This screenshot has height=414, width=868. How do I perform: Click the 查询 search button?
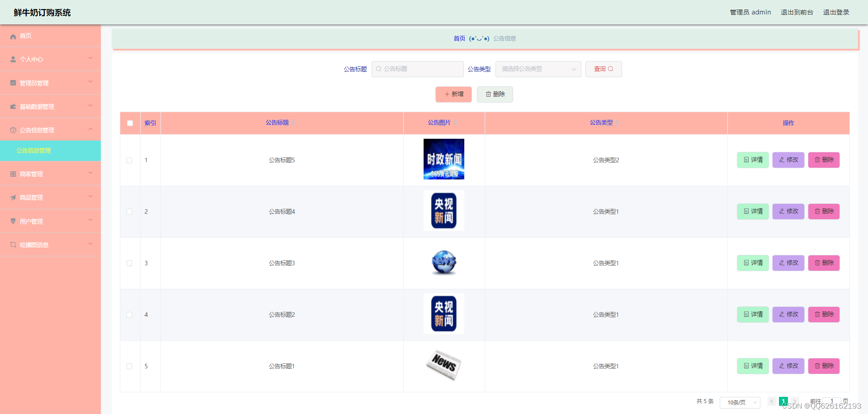(604, 69)
